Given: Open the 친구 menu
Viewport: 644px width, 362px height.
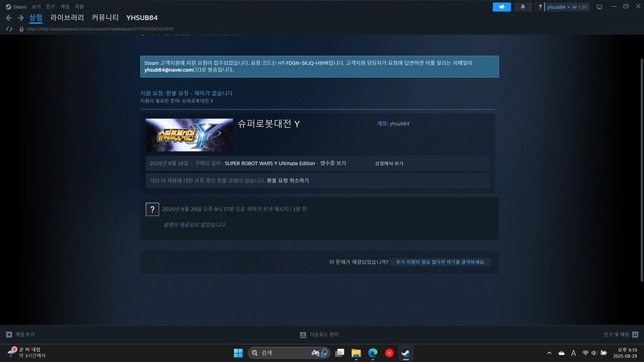Looking at the screenshot, I should coord(51,6).
